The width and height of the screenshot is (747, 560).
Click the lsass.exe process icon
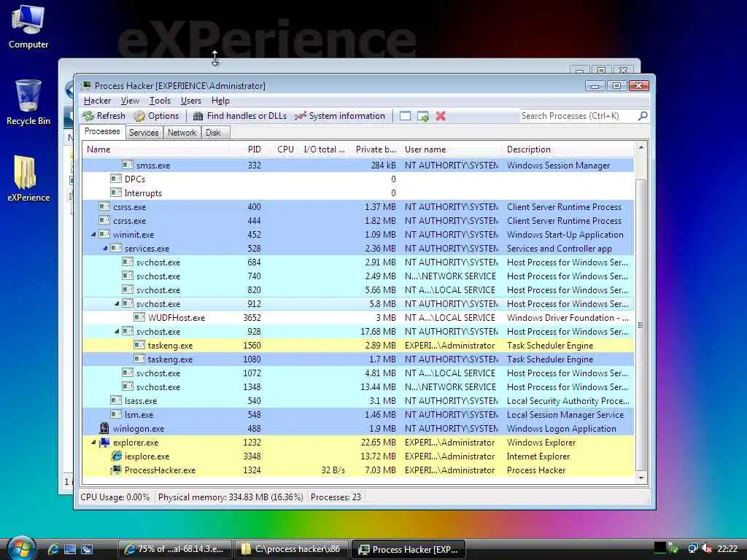[x=116, y=400]
